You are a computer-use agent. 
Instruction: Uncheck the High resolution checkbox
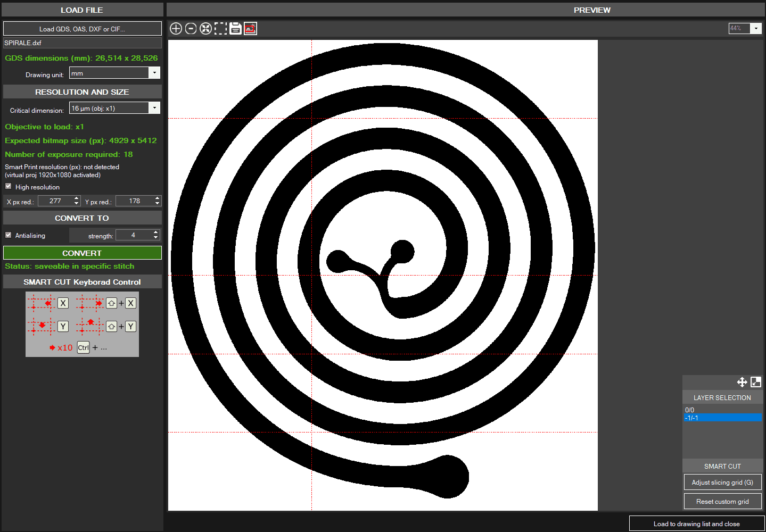coord(9,186)
